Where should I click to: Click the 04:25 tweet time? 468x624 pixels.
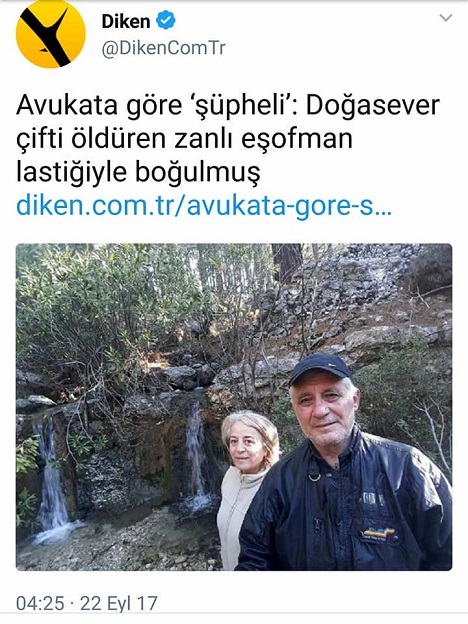tap(40, 603)
